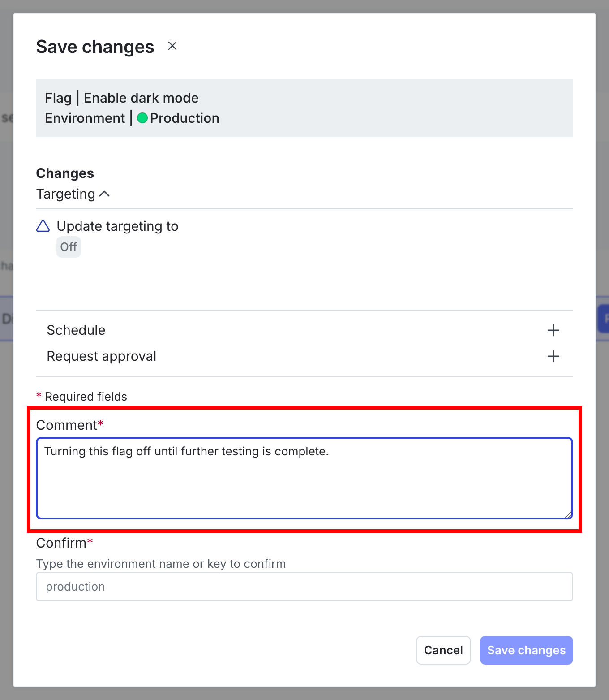Select the triangle change icon beside Update targeting
This screenshot has height=700, width=609.
[43, 226]
